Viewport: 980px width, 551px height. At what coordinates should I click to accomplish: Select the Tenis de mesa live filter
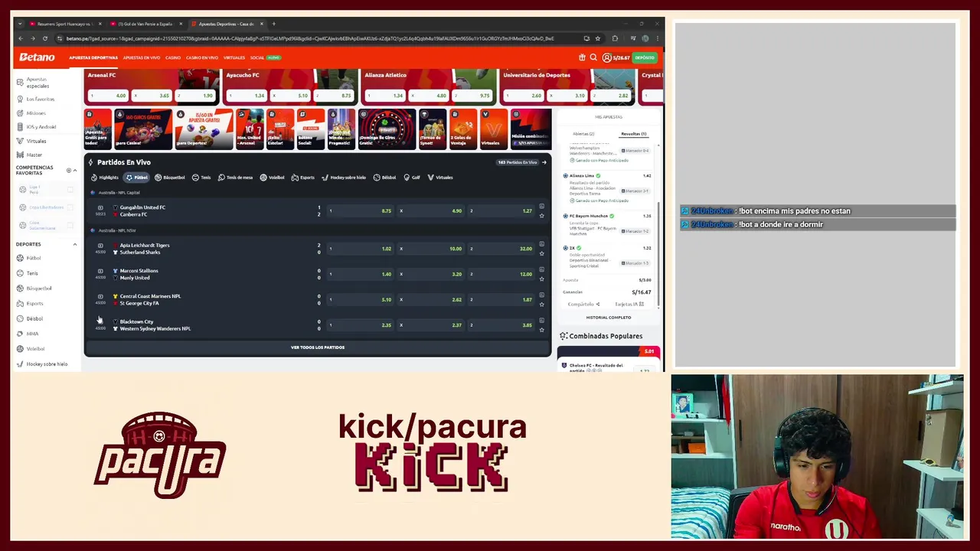[235, 178]
